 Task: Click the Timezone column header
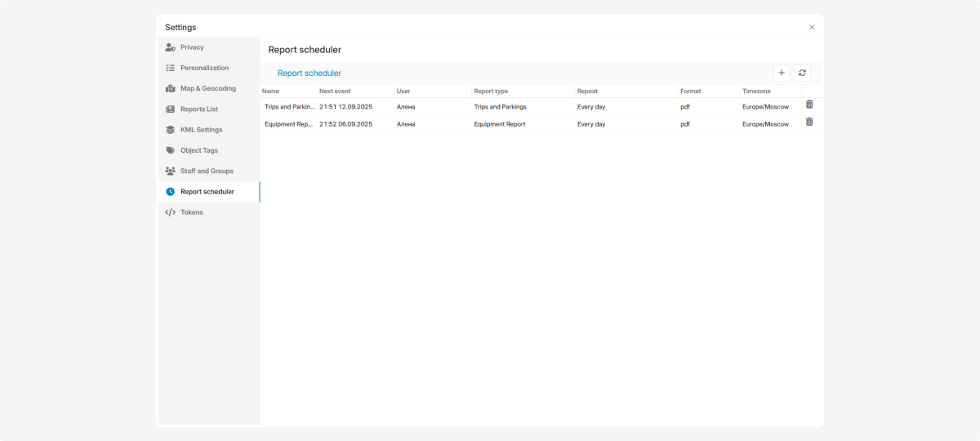pos(756,91)
